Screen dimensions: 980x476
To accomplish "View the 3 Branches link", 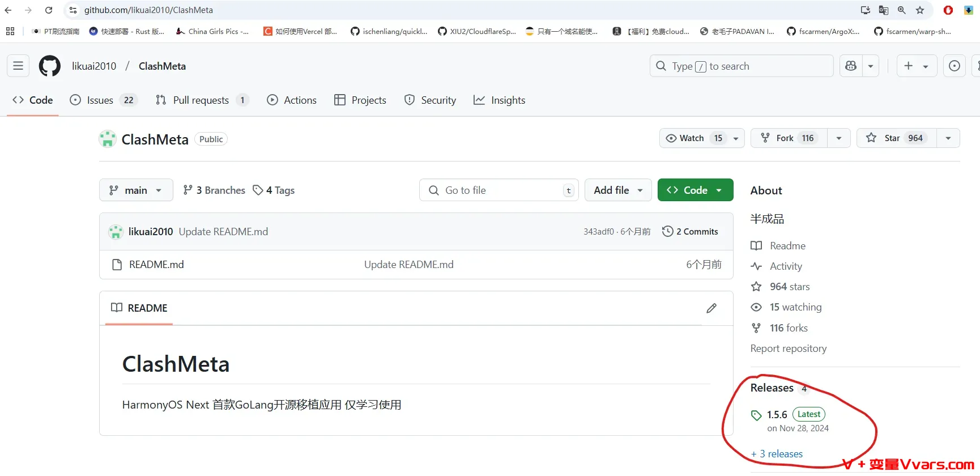I will point(214,190).
